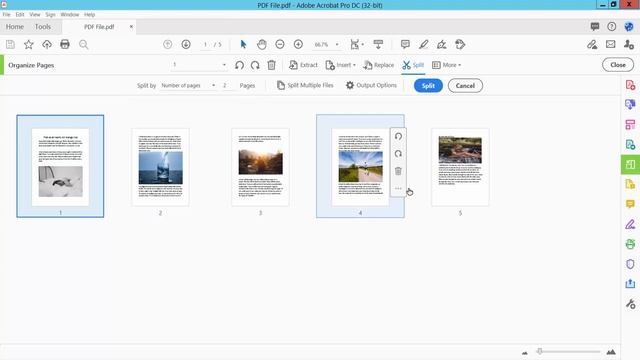The width and height of the screenshot is (640, 360).
Task: Click the scrolling mode download-arrow icon
Action: 378,44
